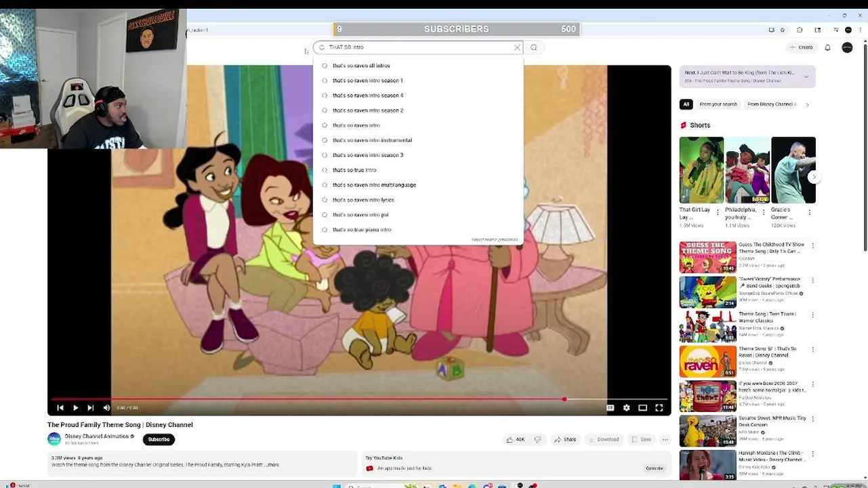Open options for Philadelphia short
Image resolution: width=868 pixels, height=488 pixels.
pyautogui.click(x=764, y=212)
